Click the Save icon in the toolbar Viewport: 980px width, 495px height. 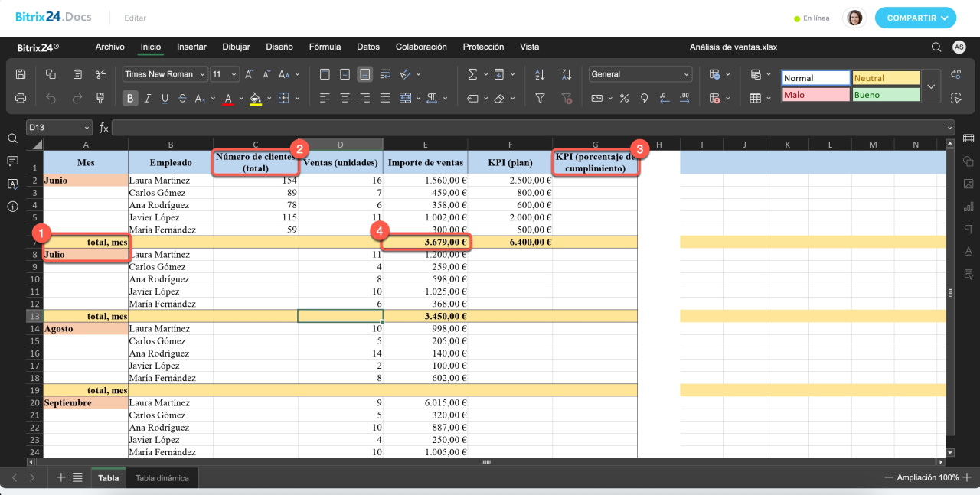click(x=21, y=74)
